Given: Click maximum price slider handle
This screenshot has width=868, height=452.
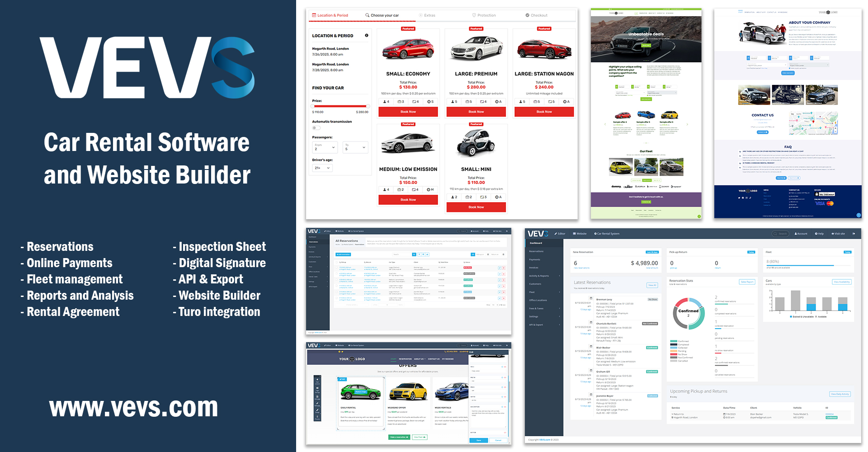Looking at the screenshot, I should (x=368, y=106).
